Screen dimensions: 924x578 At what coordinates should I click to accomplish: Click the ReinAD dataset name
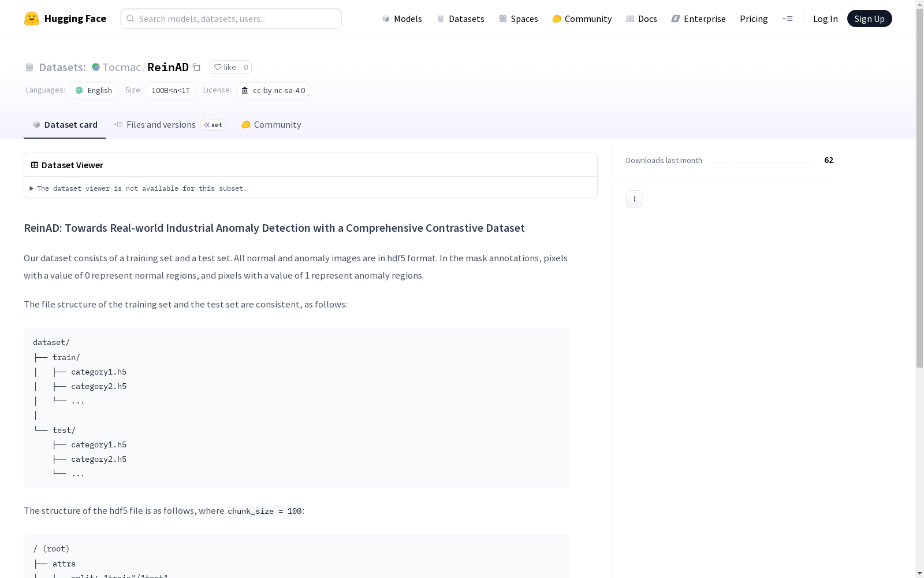click(x=168, y=67)
